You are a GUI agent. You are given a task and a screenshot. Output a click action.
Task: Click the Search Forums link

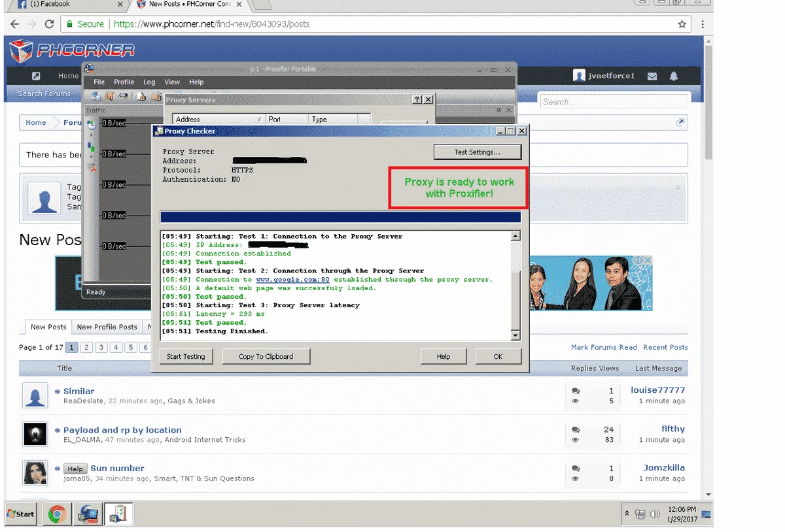44,94
